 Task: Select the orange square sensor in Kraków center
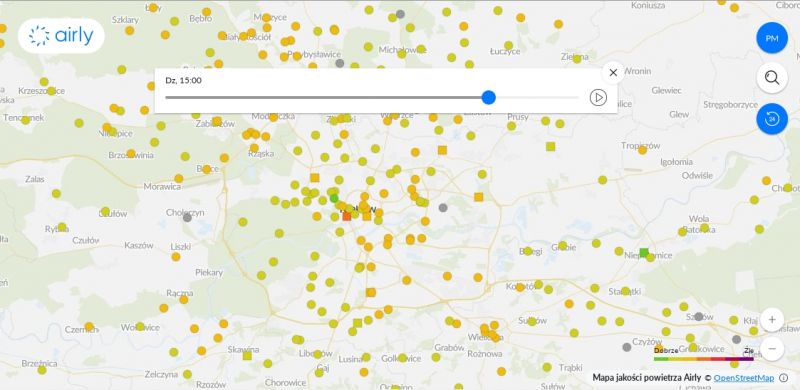coord(347,216)
